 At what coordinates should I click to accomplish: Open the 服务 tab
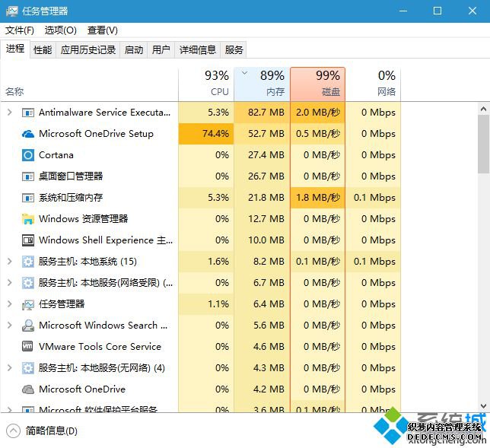(x=234, y=49)
